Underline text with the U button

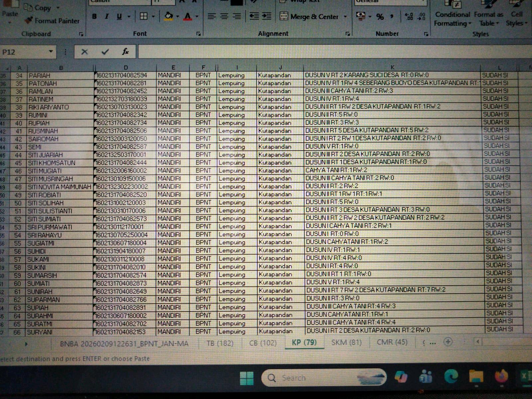(119, 16)
